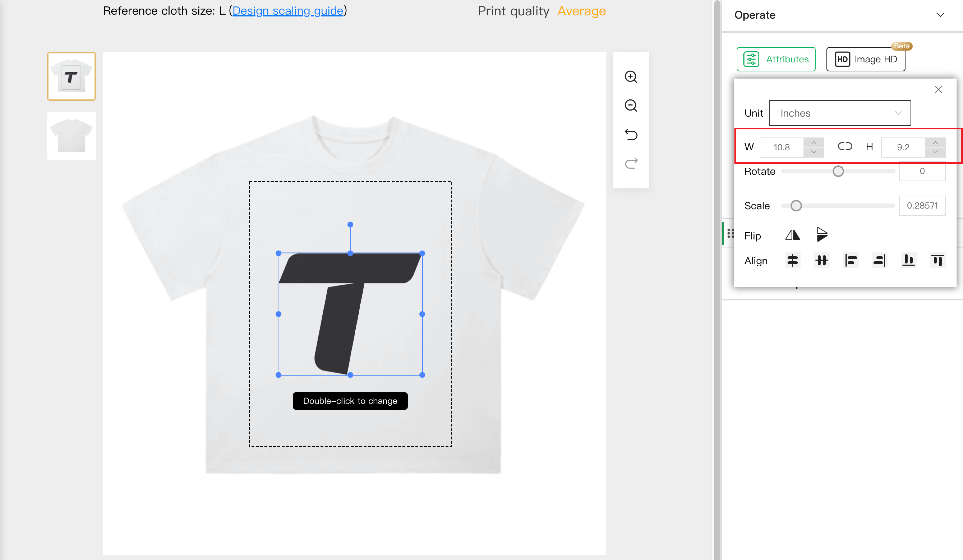Select the back view blank shirt thumbnail
The height and width of the screenshot is (560, 963).
[71, 136]
